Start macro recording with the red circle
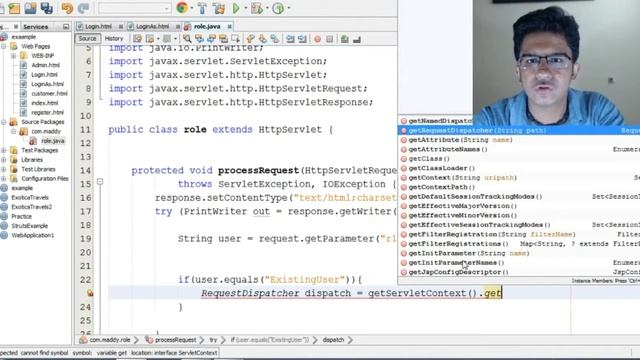This screenshot has height=360, width=640. point(317,39)
